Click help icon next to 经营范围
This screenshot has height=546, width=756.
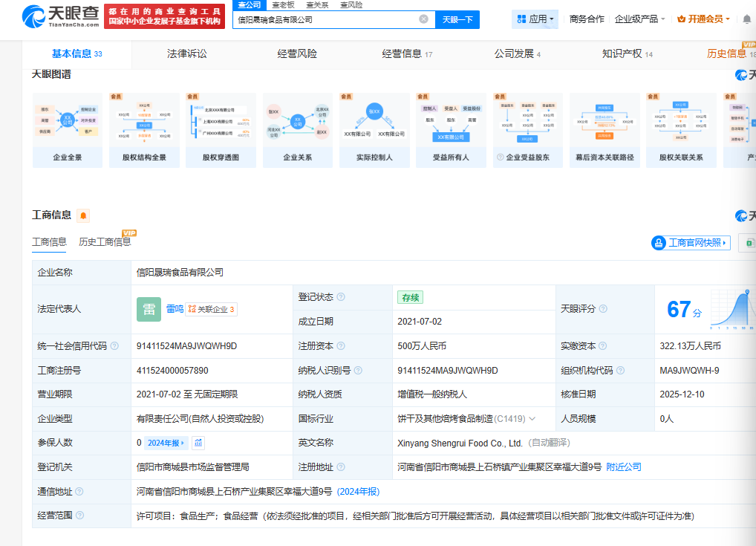coord(79,516)
